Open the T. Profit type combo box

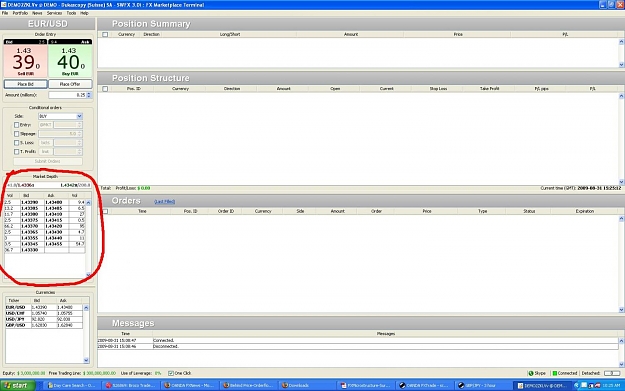(46, 151)
